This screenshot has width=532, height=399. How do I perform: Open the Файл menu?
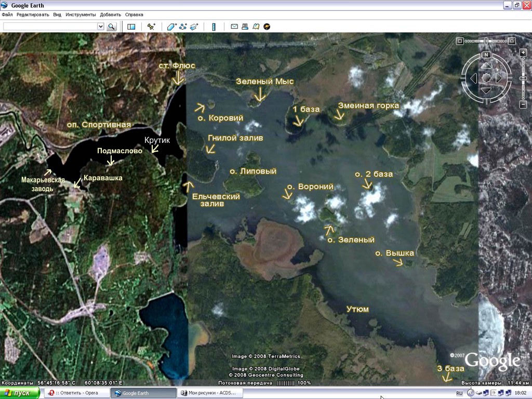coord(7,15)
